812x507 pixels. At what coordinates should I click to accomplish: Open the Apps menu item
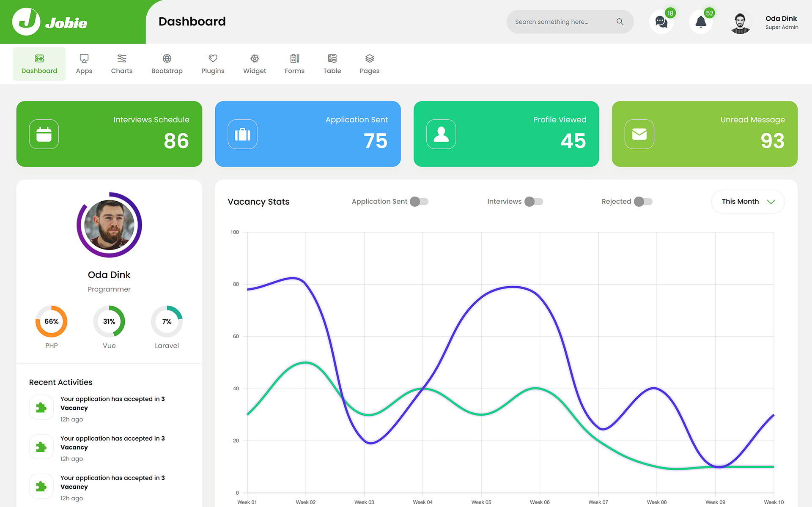click(84, 64)
